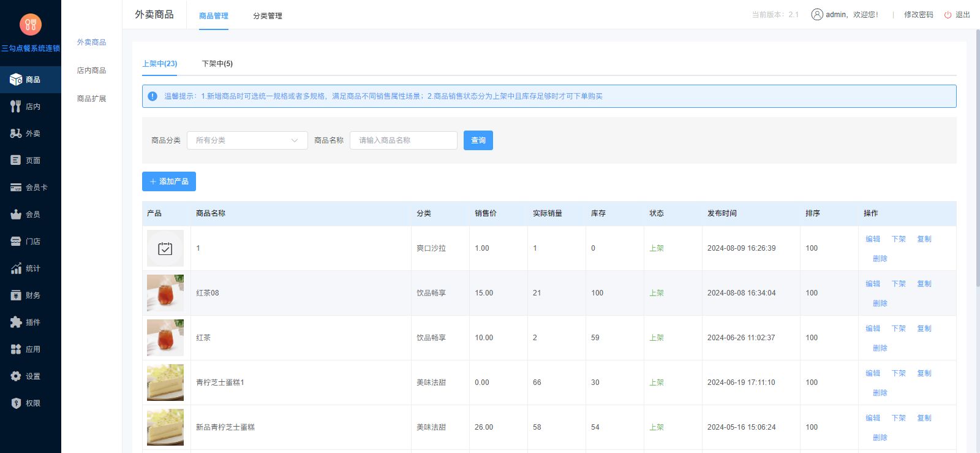This screenshot has width=980, height=453.
Task: Click 编辑 for 新品青柠芝士蛋糕
Action: tap(873, 418)
